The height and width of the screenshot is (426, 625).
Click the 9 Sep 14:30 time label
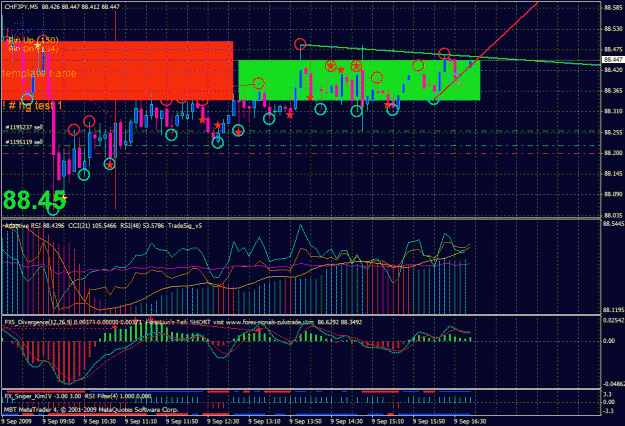click(347, 421)
